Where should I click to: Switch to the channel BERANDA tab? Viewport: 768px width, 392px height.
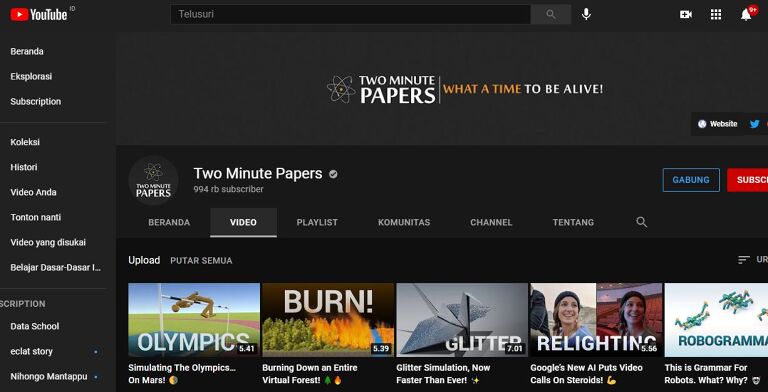(x=169, y=222)
